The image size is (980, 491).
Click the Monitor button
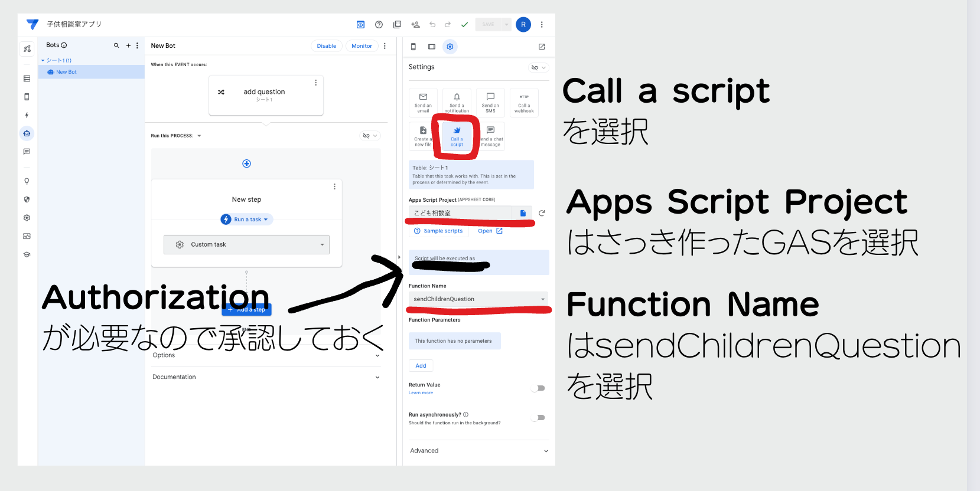[362, 46]
